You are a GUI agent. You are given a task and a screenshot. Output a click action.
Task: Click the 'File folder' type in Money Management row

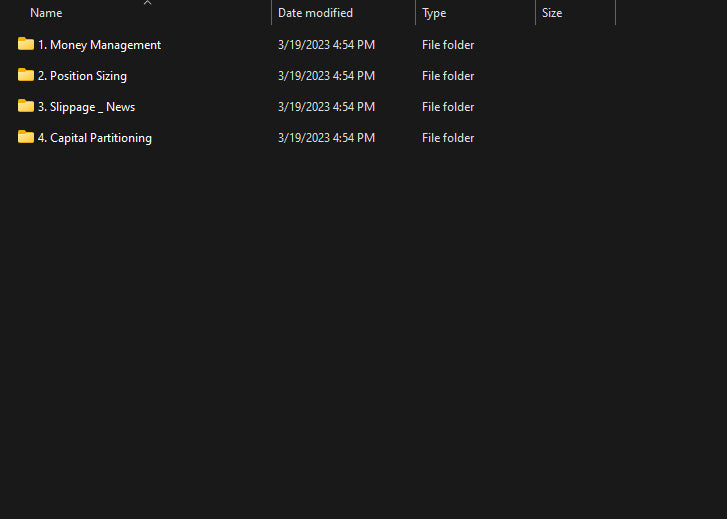(448, 45)
